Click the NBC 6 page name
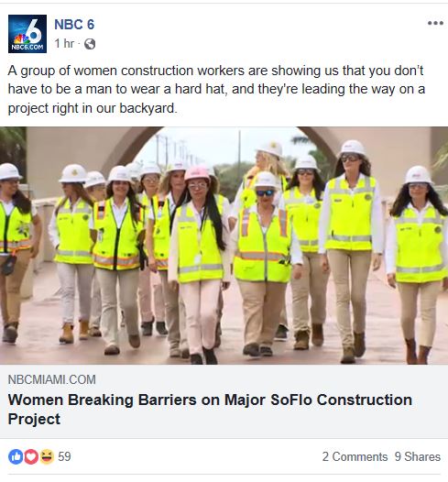The image size is (448, 482). [74, 25]
